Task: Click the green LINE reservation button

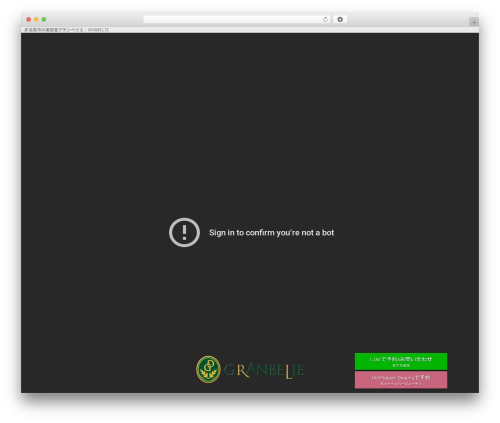Action: [x=401, y=361]
